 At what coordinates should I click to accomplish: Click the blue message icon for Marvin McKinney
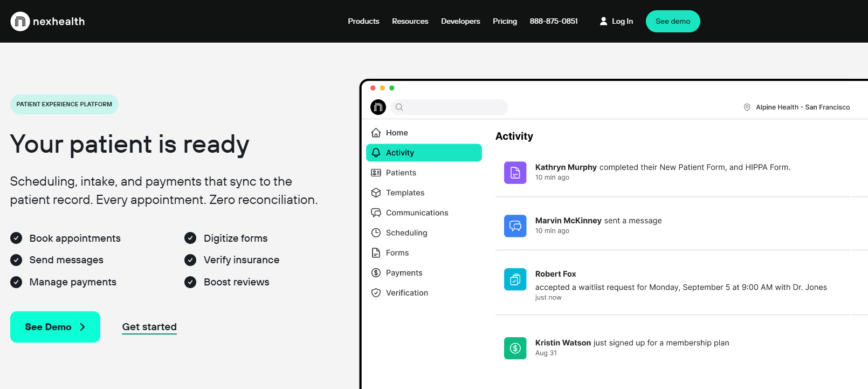coord(515,226)
